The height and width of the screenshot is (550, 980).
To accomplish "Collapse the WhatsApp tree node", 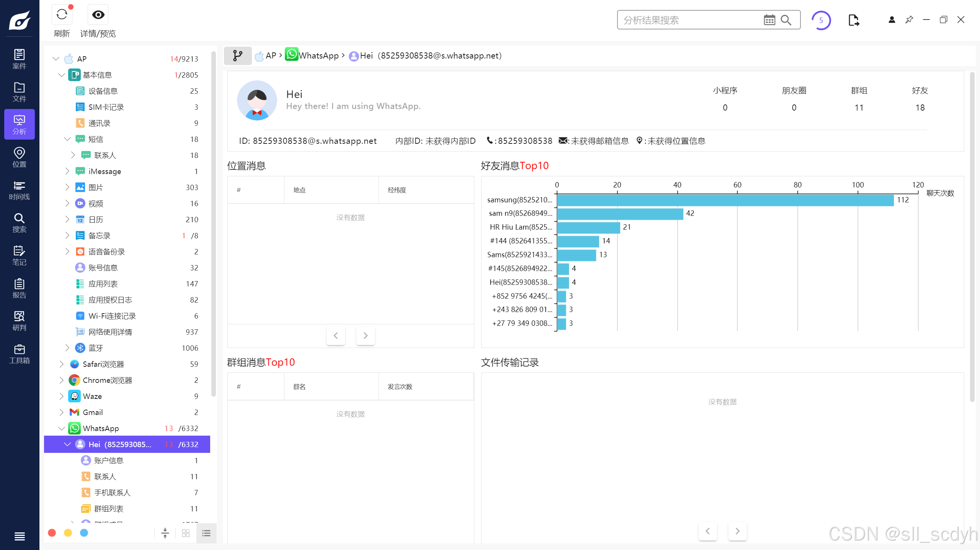I will pyautogui.click(x=61, y=428).
